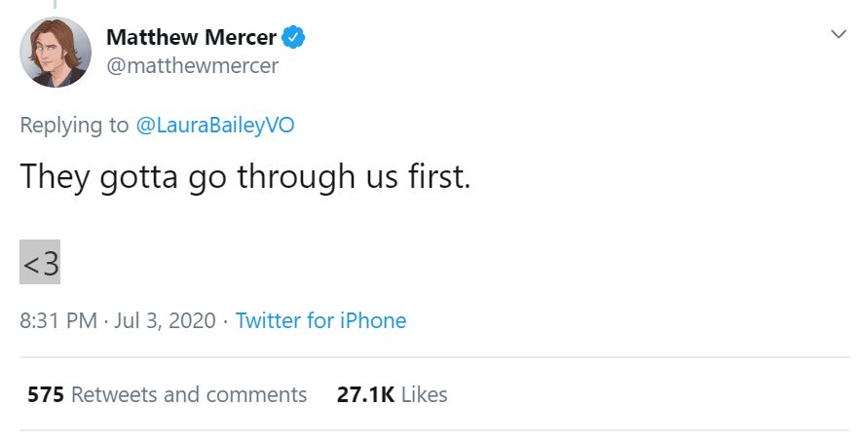The width and height of the screenshot is (868, 442).
Task: Click the 27.1K likes count number
Action: click(365, 394)
